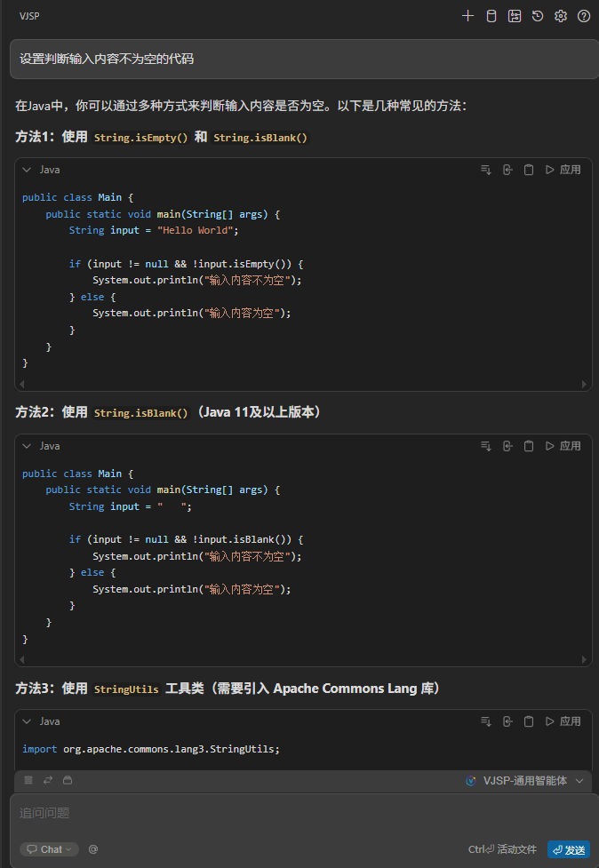Open the chat history clock icon

pos(538,16)
